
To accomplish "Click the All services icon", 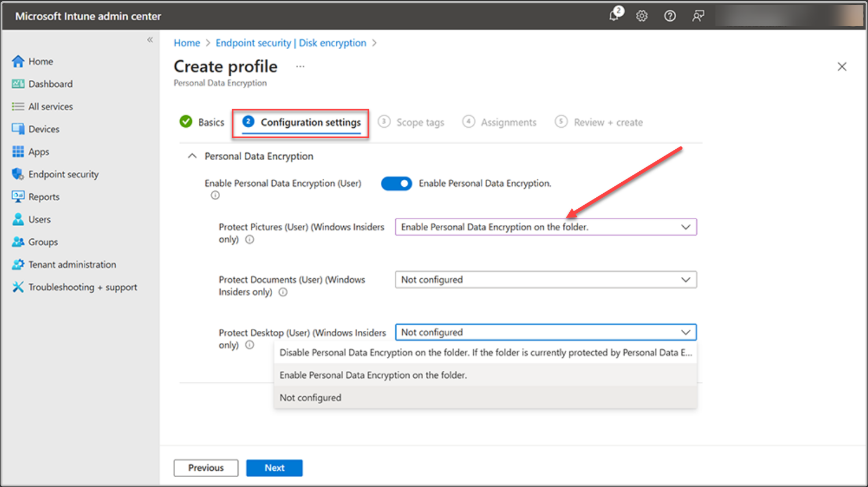I will pyautogui.click(x=18, y=106).
